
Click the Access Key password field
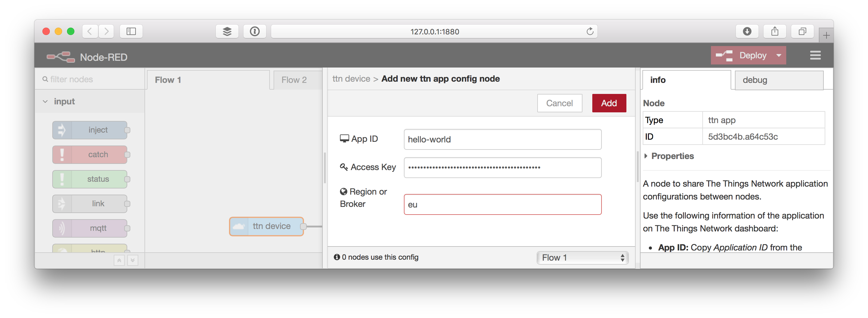(503, 168)
